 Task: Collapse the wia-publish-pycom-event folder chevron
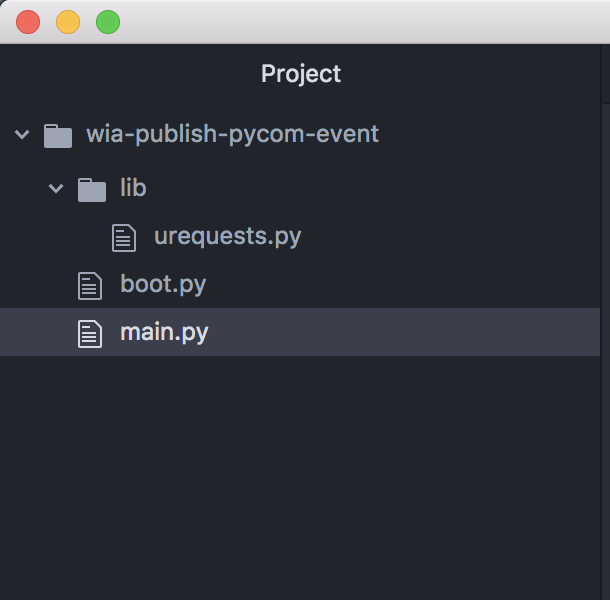point(22,135)
